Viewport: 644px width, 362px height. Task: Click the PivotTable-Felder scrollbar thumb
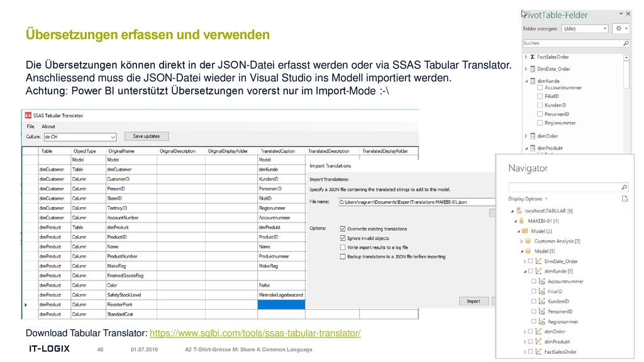point(626,74)
